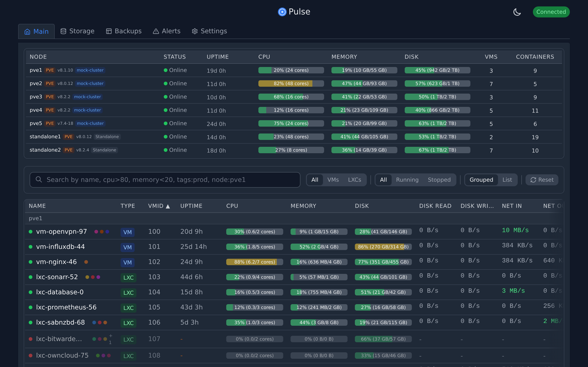Show only VMs in guest filter
This screenshot has width=588, height=367.
point(333,180)
